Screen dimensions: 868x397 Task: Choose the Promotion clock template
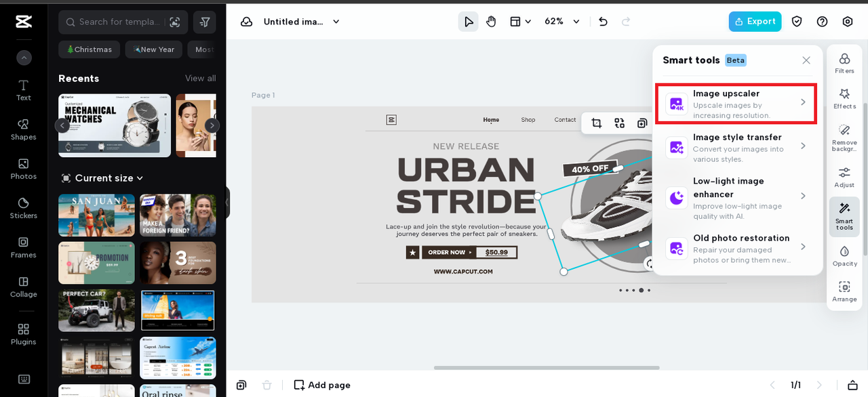click(96, 263)
